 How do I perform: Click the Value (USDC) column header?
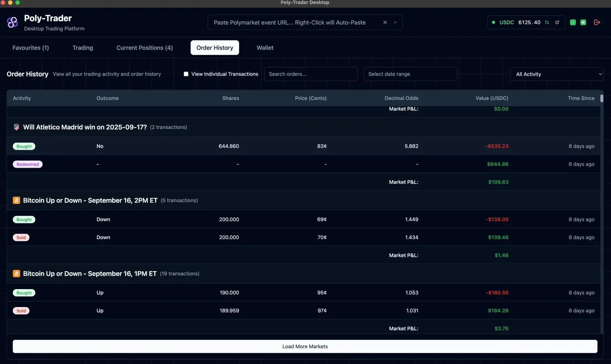(492, 98)
